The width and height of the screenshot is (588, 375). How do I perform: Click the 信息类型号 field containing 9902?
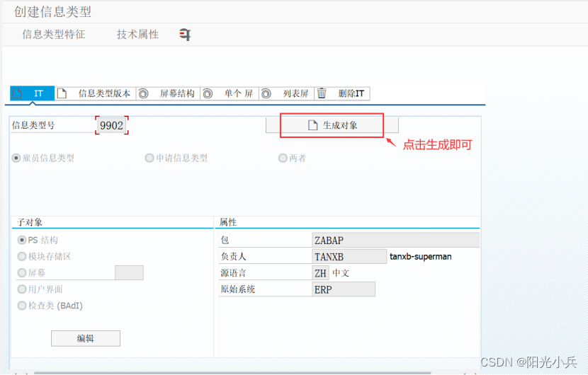112,125
